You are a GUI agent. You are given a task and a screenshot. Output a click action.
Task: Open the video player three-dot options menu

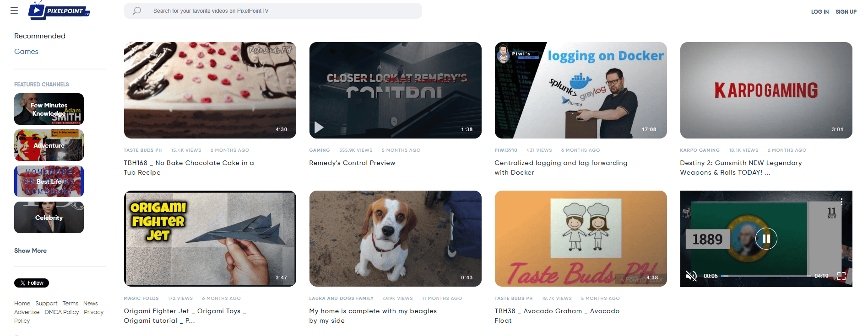[x=841, y=202]
